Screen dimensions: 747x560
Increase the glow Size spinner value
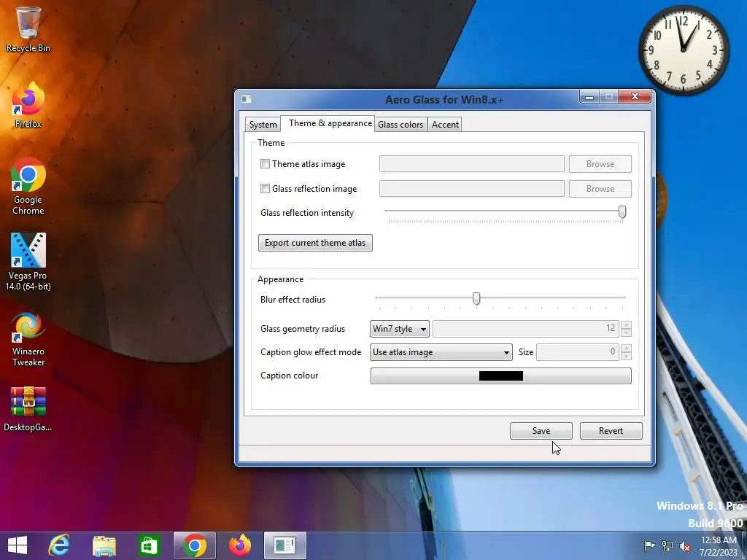(626, 348)
